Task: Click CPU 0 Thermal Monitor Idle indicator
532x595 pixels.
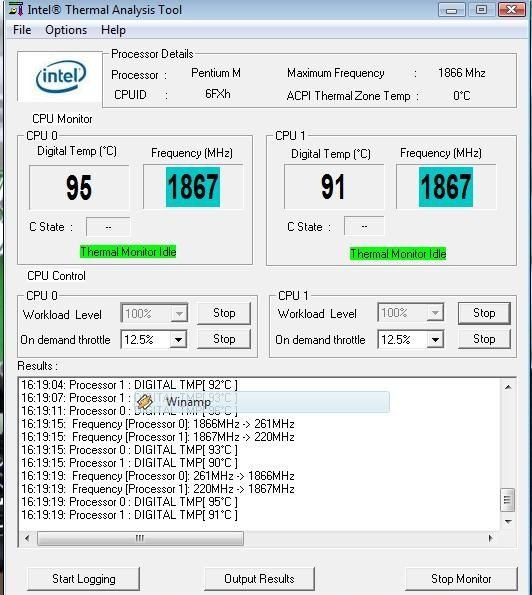Action: (128, 252)
